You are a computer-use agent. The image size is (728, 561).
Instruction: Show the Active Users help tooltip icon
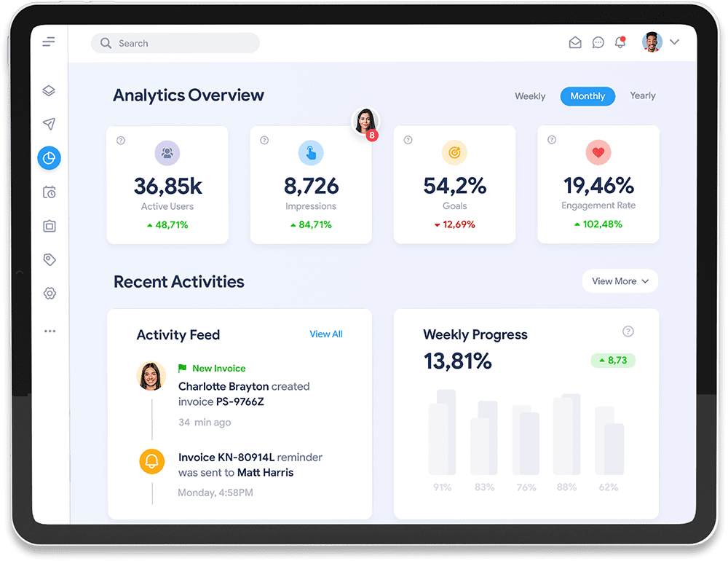[x=121, y=141]
